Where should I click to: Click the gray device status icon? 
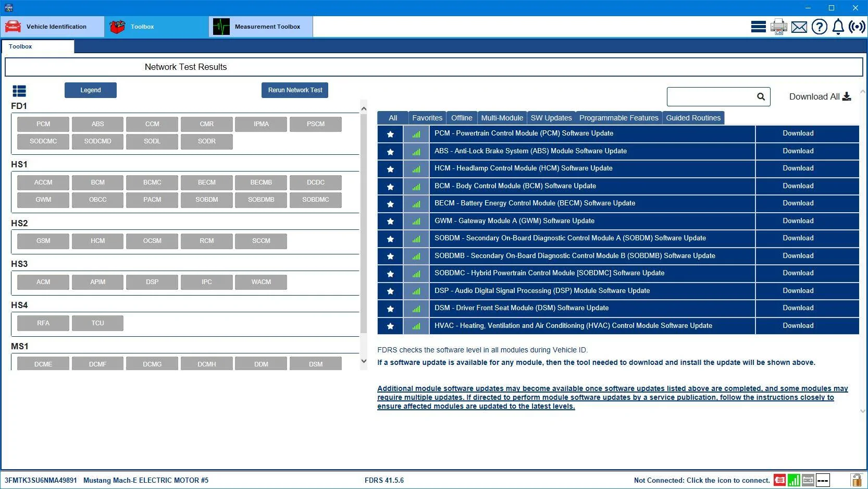click(808, 480)
